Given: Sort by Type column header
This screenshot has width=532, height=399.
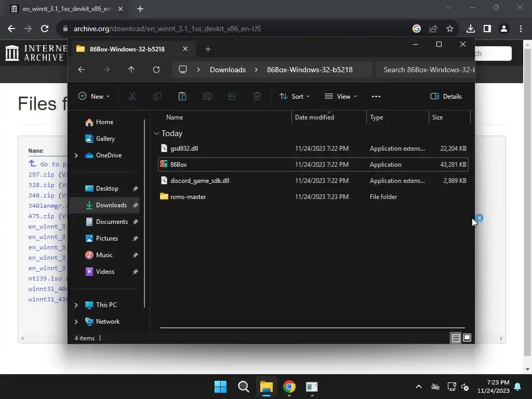Looking at the screenshot, I should coord(376,117).
